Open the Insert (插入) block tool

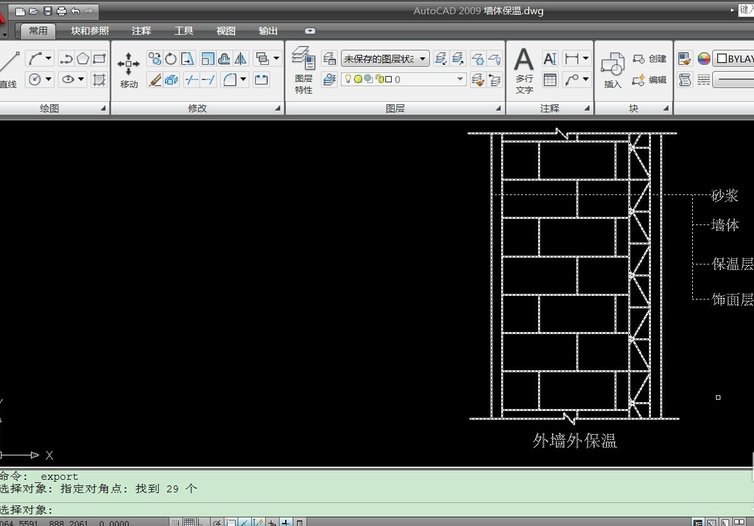[613, 70]
